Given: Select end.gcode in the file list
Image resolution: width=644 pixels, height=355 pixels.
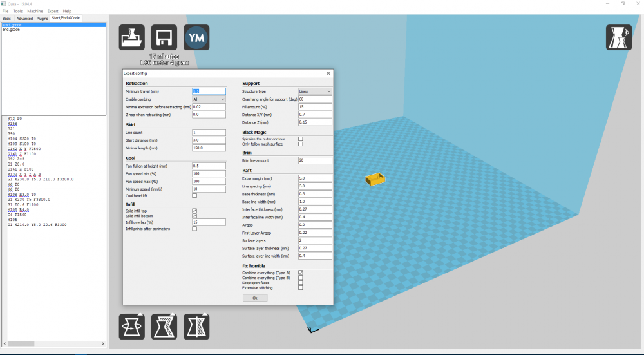Looking at the screenshot, I should (11, 30).
